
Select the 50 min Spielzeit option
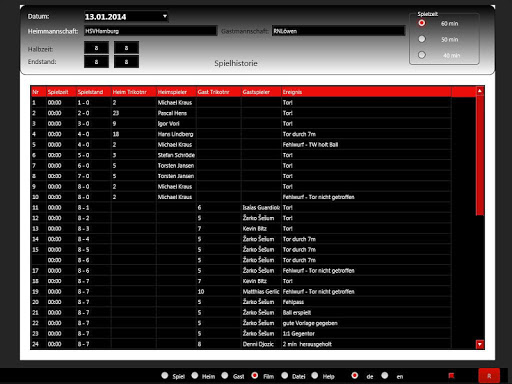click(x=422, y=39)
